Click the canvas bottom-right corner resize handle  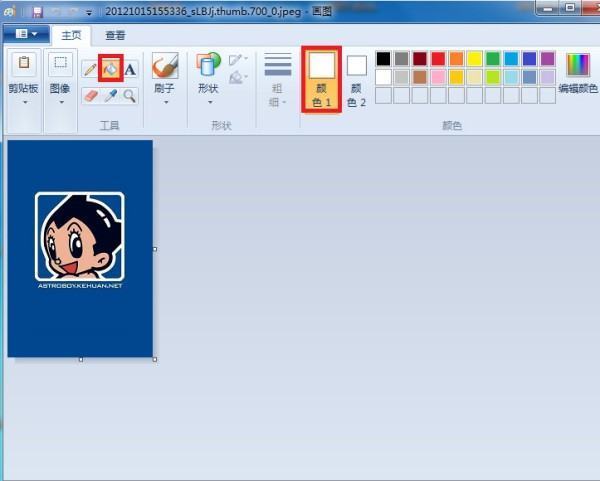155,359
